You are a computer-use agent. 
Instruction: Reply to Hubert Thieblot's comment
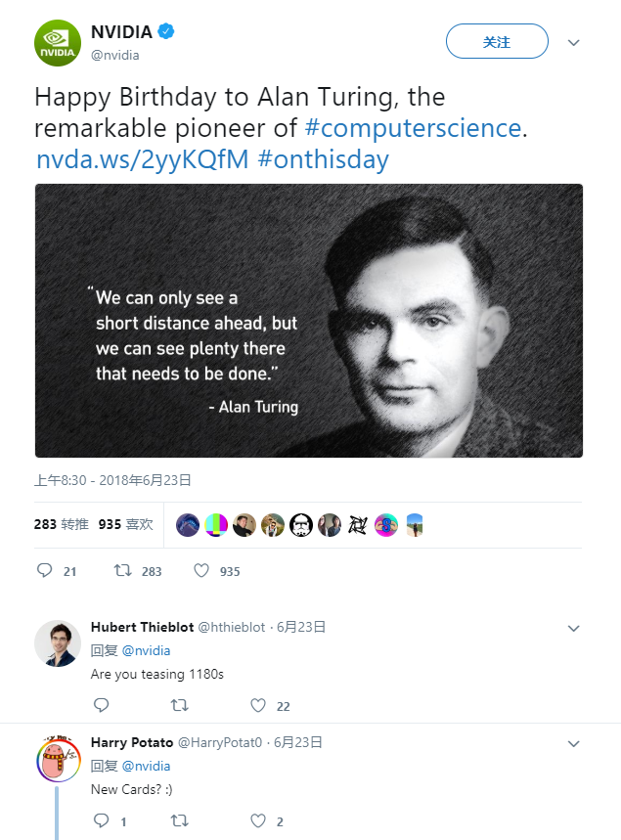101,705
